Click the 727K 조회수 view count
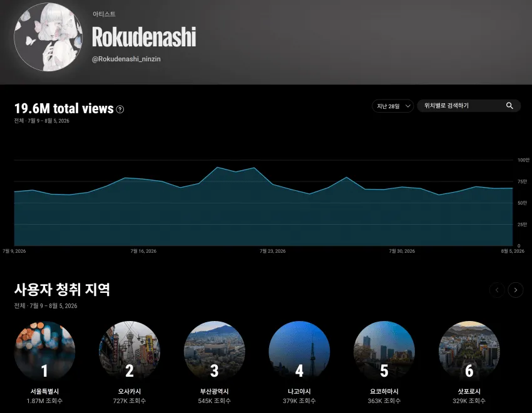The height and width of the screenshot is (413, 532). click(x=130, y=400)
